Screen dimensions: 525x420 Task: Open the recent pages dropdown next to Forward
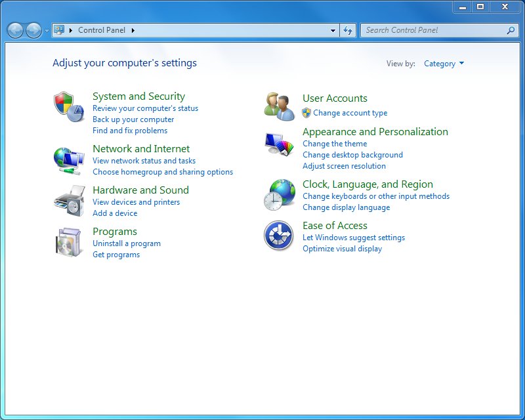coord(47,31)
